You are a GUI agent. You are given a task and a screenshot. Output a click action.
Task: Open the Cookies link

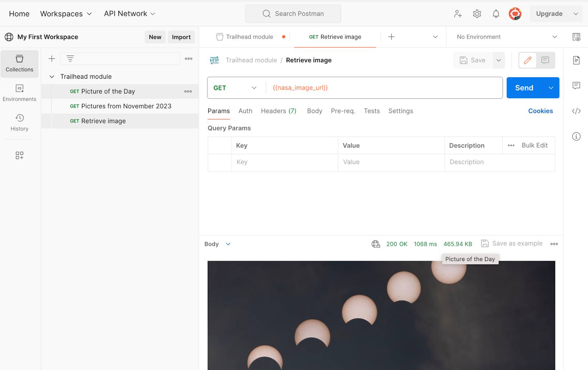click(540, 111)
